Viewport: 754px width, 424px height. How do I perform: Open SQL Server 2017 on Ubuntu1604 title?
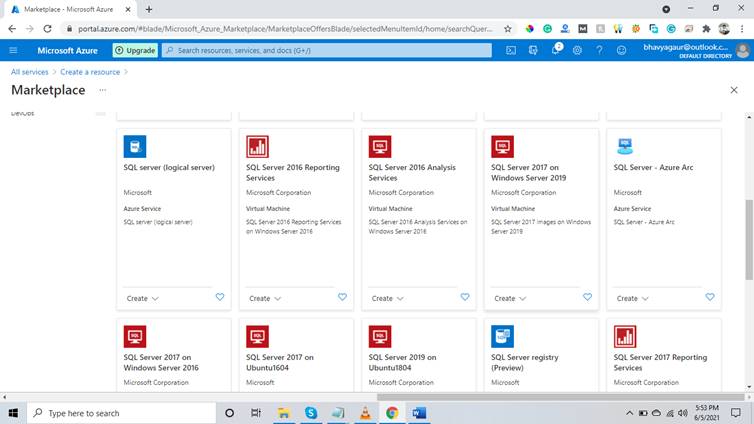279,362
